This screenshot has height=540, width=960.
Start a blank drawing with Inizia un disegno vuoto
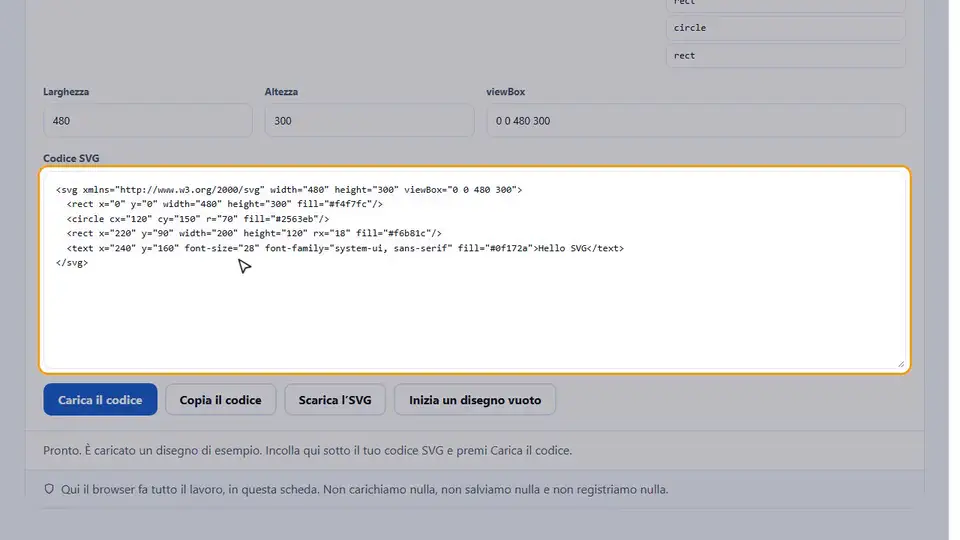click(x=475, y=400)
